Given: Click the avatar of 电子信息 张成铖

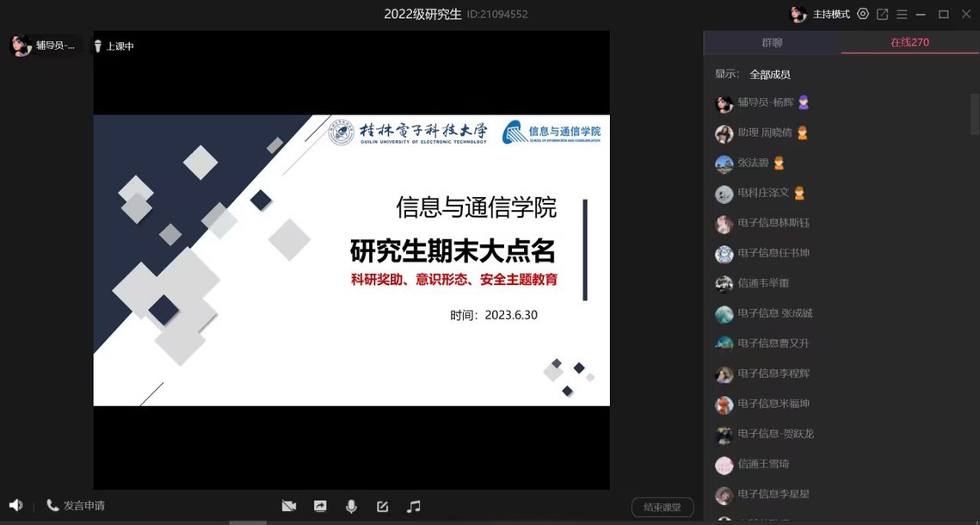Looking at the screenshot, I should 724,314.
